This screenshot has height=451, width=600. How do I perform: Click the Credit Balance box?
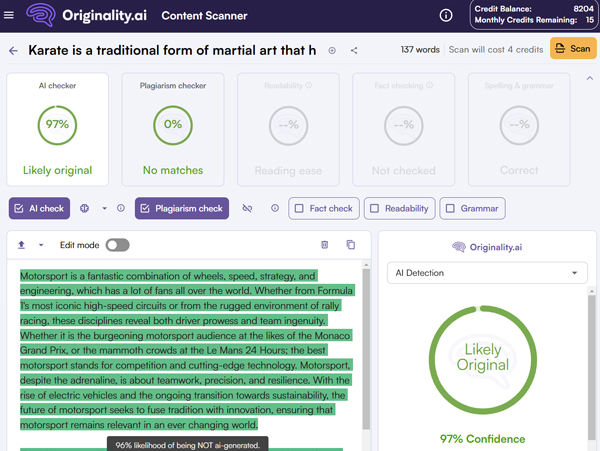[x=533, y=15]
